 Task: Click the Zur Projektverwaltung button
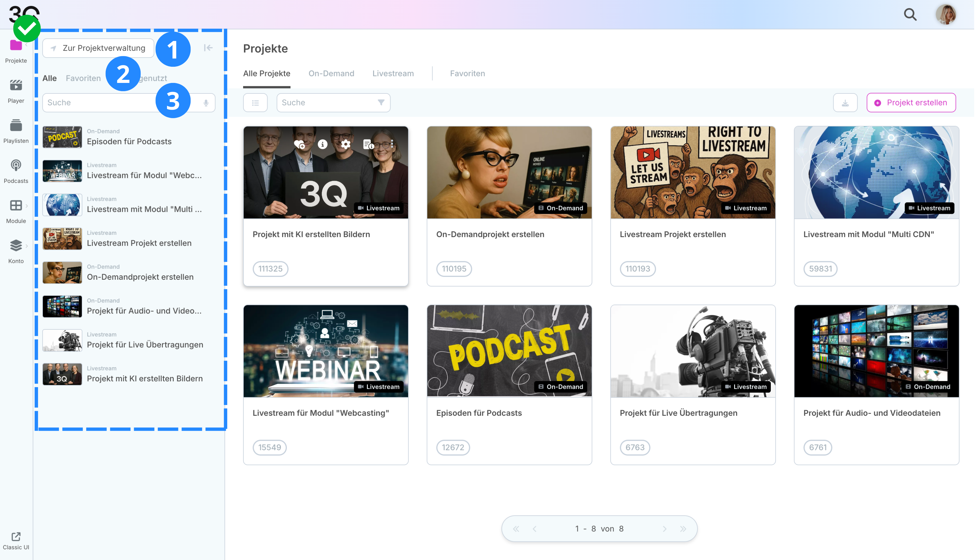tap(99, 49)
